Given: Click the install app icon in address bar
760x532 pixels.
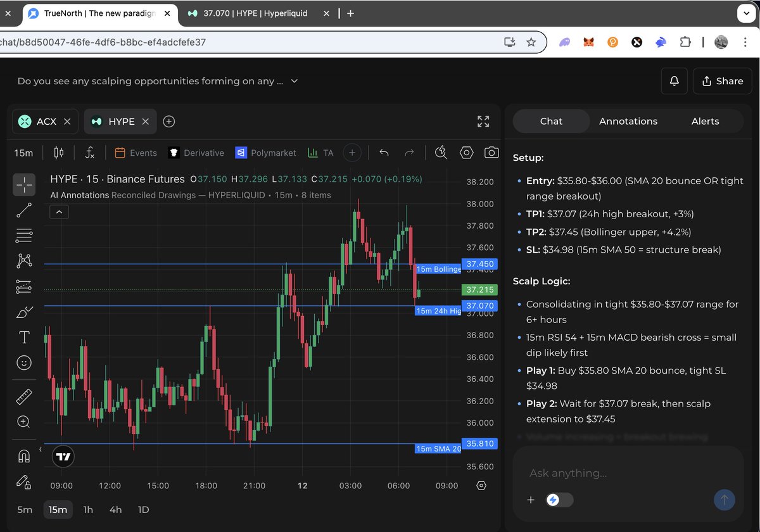Looking at the screenshot, I should [x=509, y=42].
